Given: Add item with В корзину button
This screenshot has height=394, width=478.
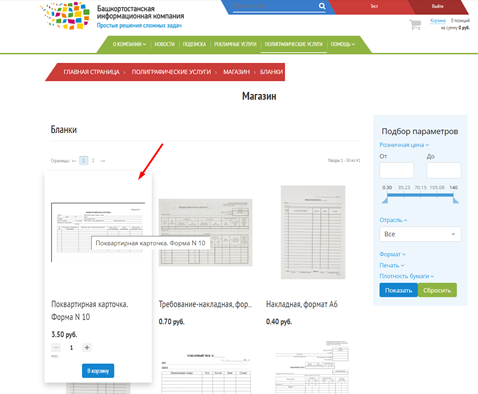Looking at the screenshot, I should (98, 371).
